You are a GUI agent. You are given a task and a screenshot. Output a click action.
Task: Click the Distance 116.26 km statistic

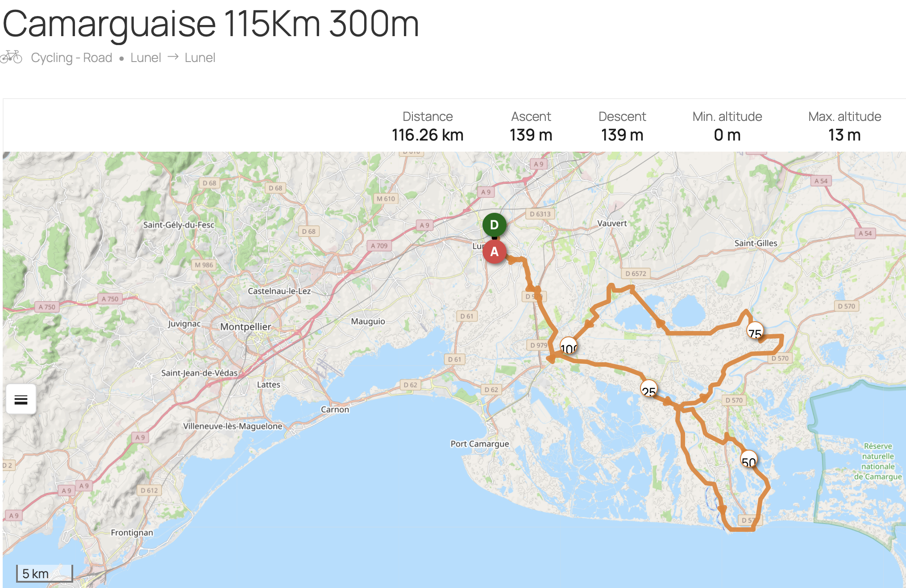pos(428,126)
